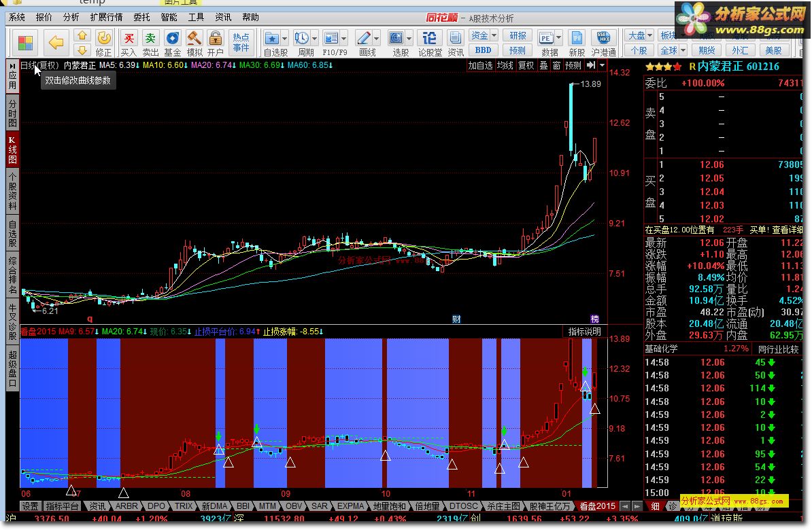The height and width of the screenshot is (530, 812).
Task: Toggle 复权 price adjustment
Action: (526, 66)
